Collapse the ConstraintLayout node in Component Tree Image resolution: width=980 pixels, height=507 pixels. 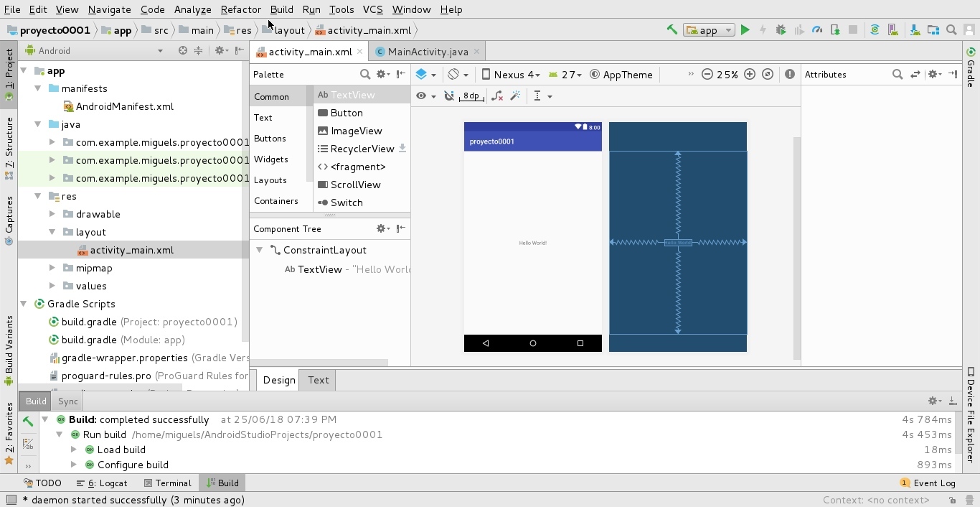tap(260, 250)
